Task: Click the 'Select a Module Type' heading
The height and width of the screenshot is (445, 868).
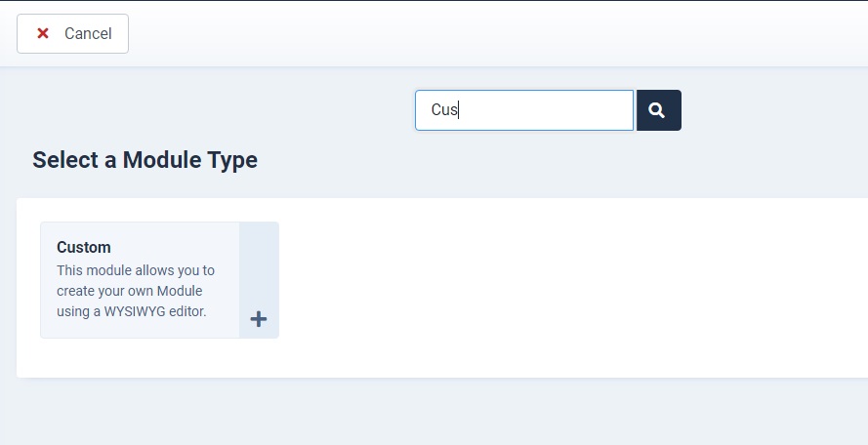Action: (x=145, y=160)
